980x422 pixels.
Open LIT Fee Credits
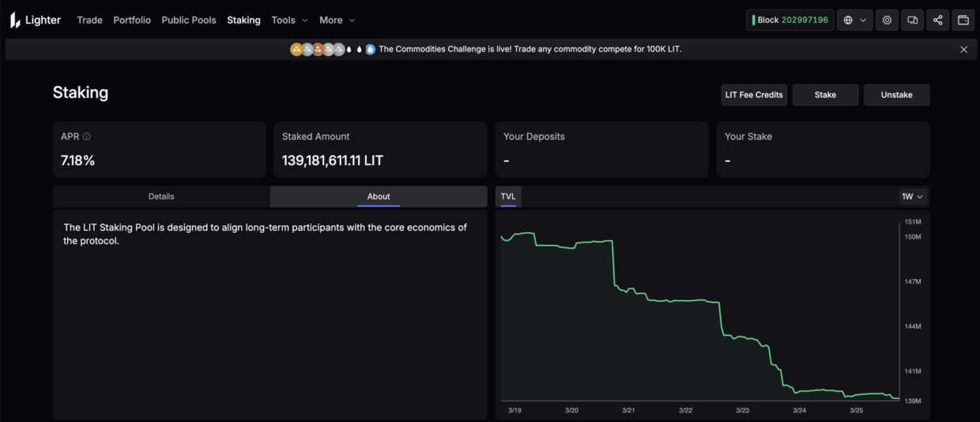tap(754, 95)
